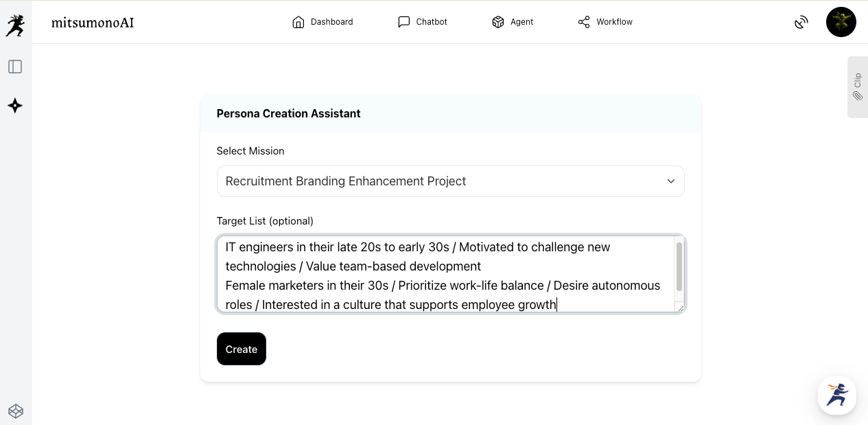Open the user profile avatar

[x=841, y=22]
